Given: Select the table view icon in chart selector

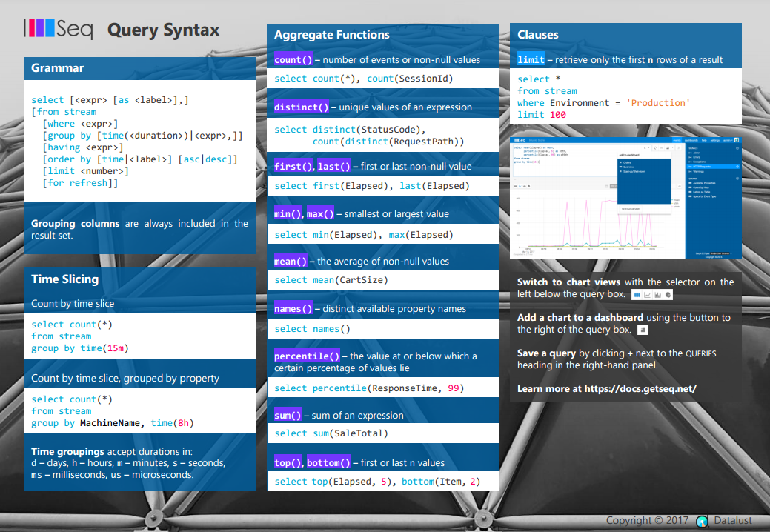Looking at the screenshot, I should coord(637,295).
